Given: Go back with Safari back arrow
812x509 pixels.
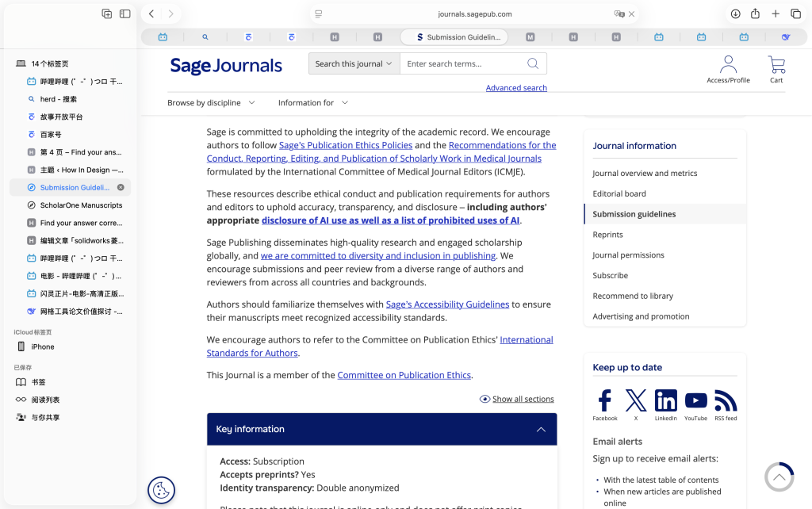Looking at the screenshot, I should (x=151, y=14).
